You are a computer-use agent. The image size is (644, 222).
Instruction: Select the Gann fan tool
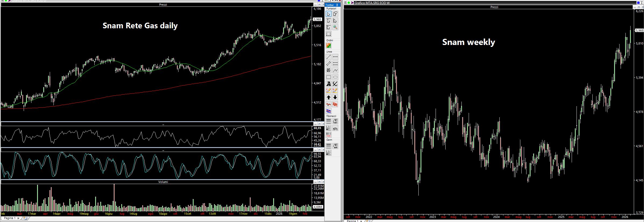click(328, 153)
